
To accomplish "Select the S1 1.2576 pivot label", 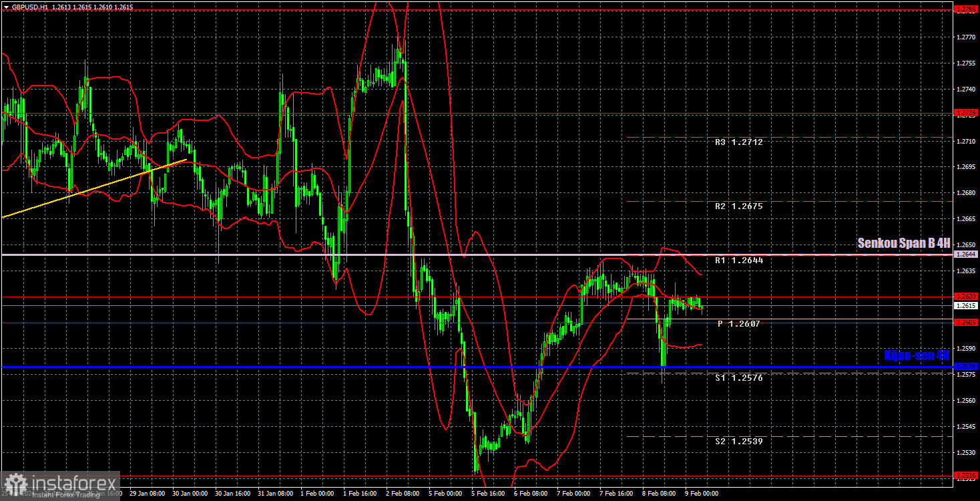I will tap(739, 377).
